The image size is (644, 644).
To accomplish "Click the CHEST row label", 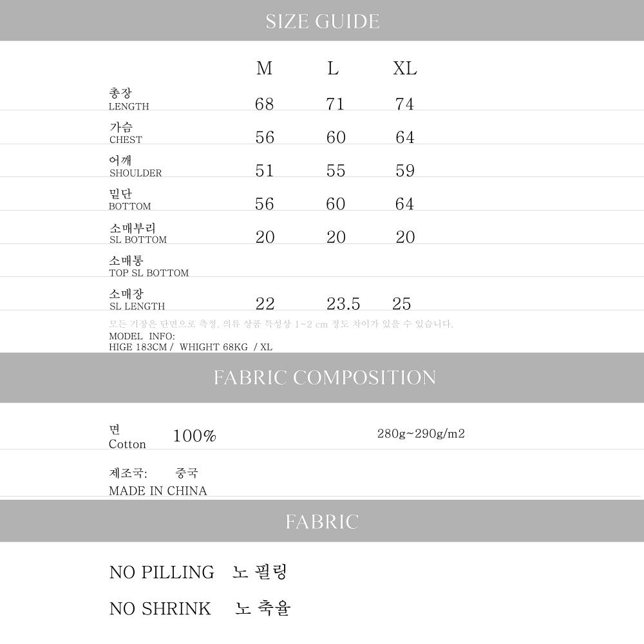I will click(x=126, y=140).
